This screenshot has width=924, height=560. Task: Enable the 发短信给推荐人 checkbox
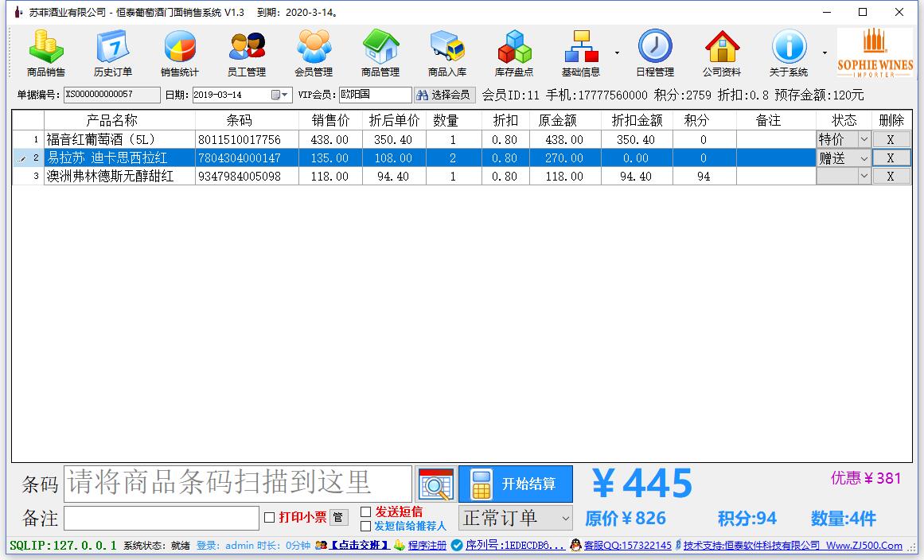click(365, 526)
